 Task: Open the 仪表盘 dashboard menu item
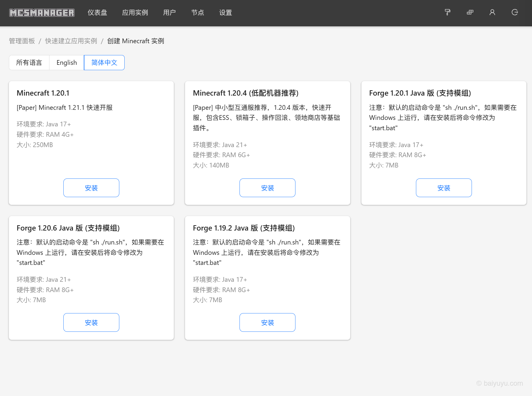(x=97, y=13)
